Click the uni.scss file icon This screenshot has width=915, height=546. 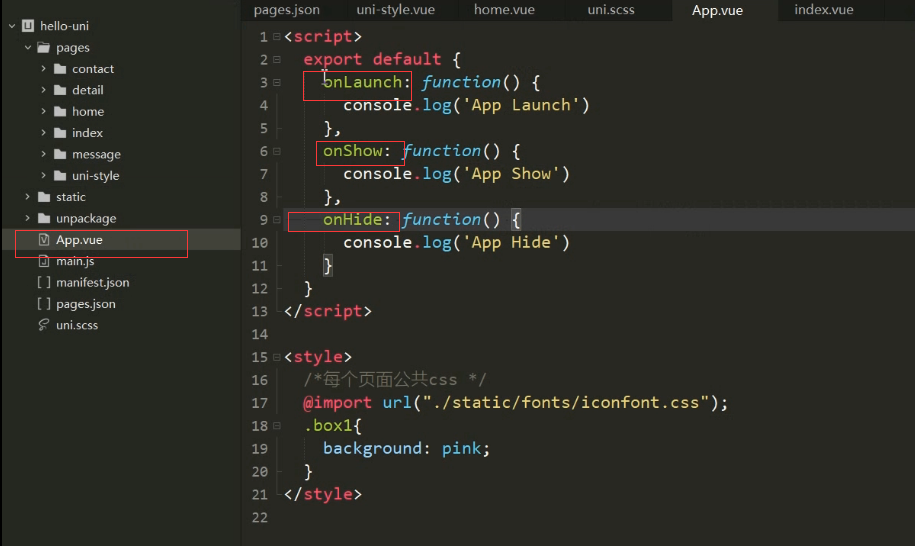pyautogui.click(x=44, y=325)
